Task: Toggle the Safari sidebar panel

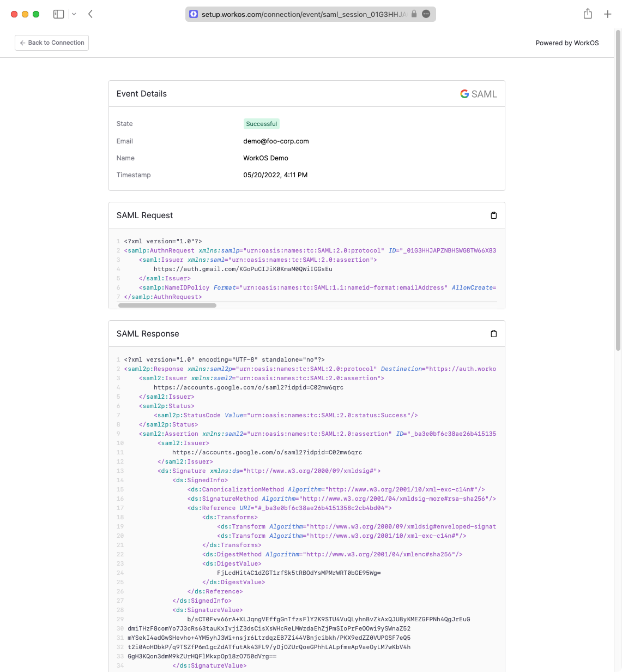Action: (58, 14)
